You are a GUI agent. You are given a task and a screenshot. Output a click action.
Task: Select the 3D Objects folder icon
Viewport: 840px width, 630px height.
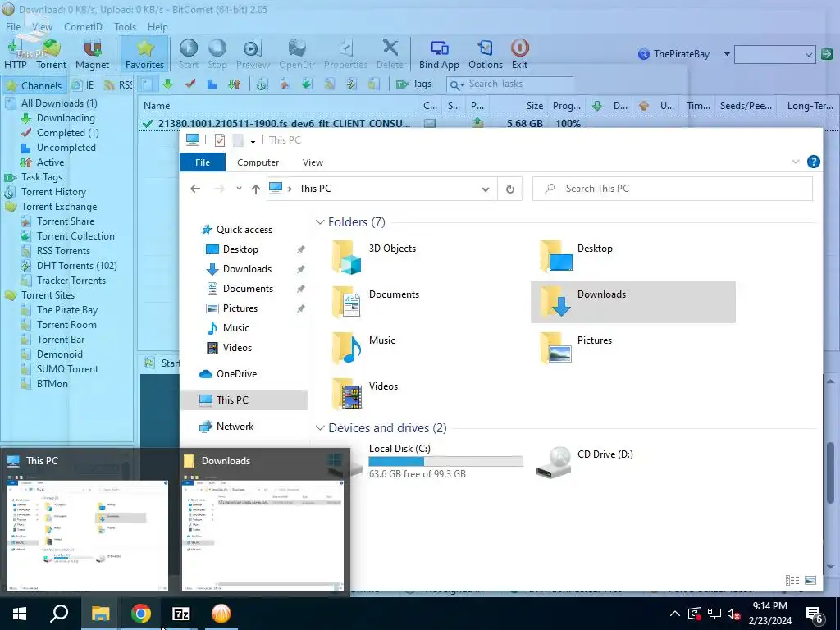point(346,257)
